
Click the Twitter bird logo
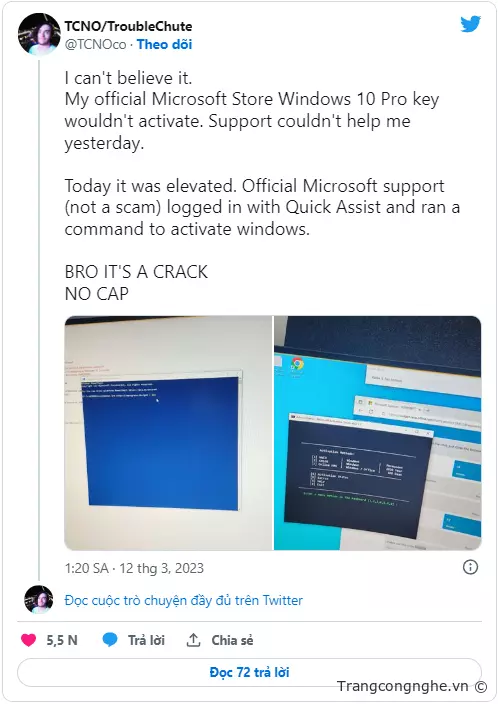pos(470,24)
